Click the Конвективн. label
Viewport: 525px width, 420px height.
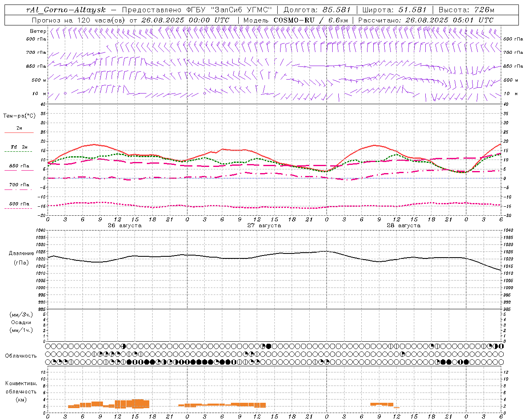click(21, 383)
